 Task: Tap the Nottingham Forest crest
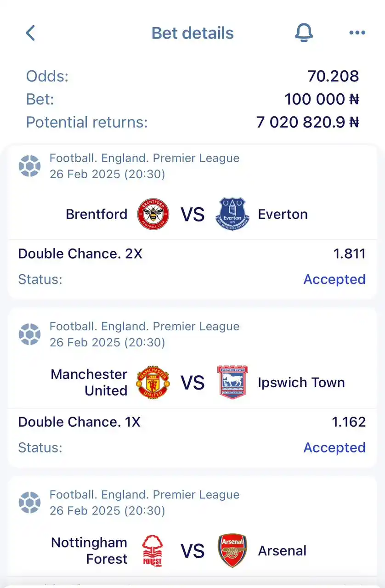point(153,550)
